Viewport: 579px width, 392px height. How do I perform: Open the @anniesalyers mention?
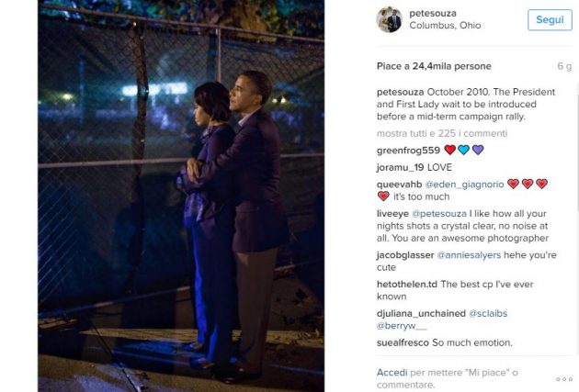(469, 255)
